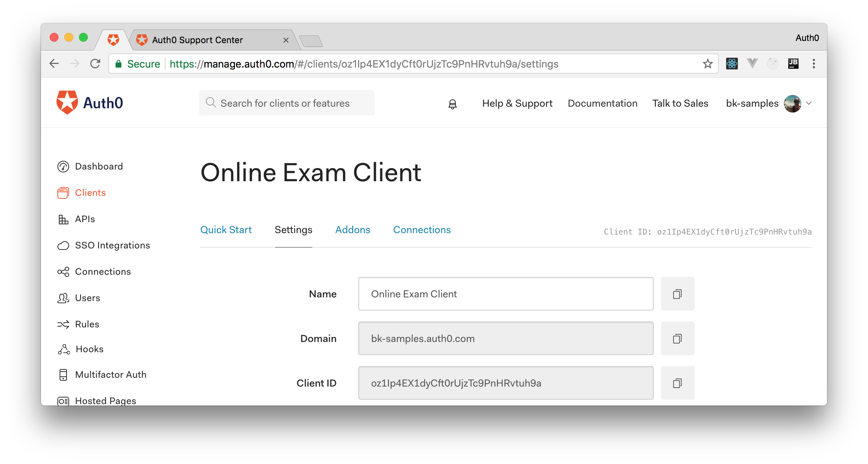Viewport: 868px width, 464px height.
Task: Copy the Name field value
Action: [677, 294]
